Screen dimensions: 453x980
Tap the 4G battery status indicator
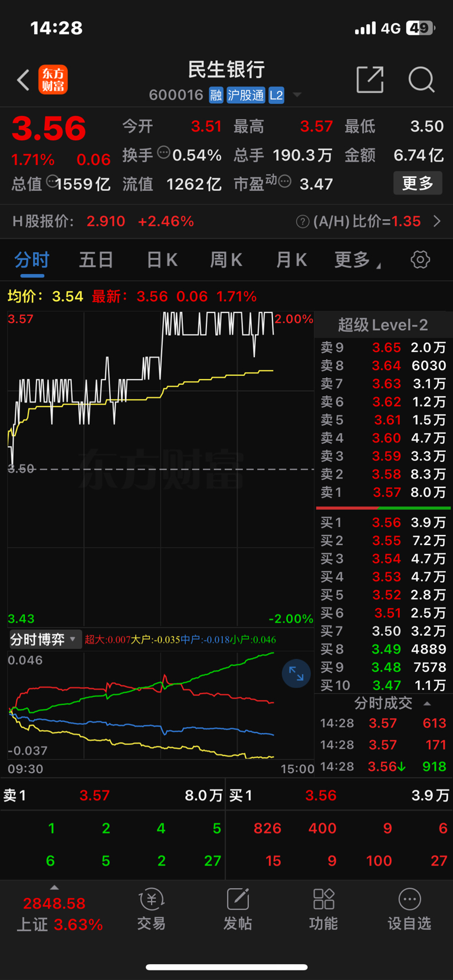(421, 28)
